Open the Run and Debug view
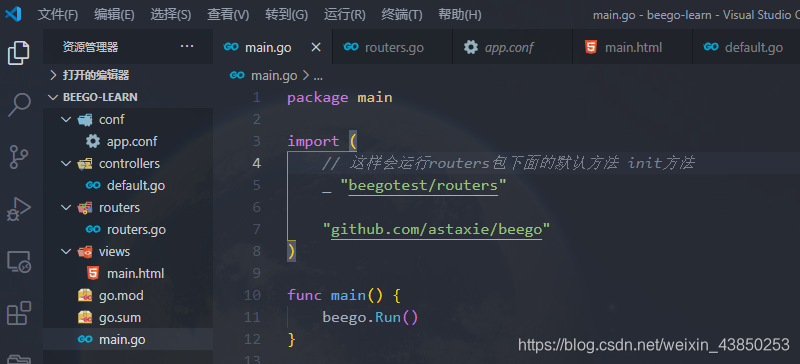The width and height of the screenshot is (800, 364). [x=19, y=209]
